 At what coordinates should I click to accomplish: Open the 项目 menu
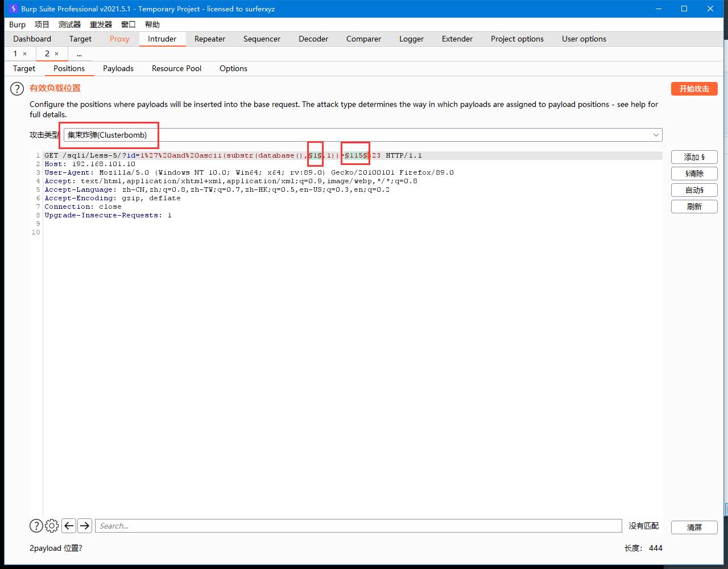pyautogui.click(x=42, y=24)
